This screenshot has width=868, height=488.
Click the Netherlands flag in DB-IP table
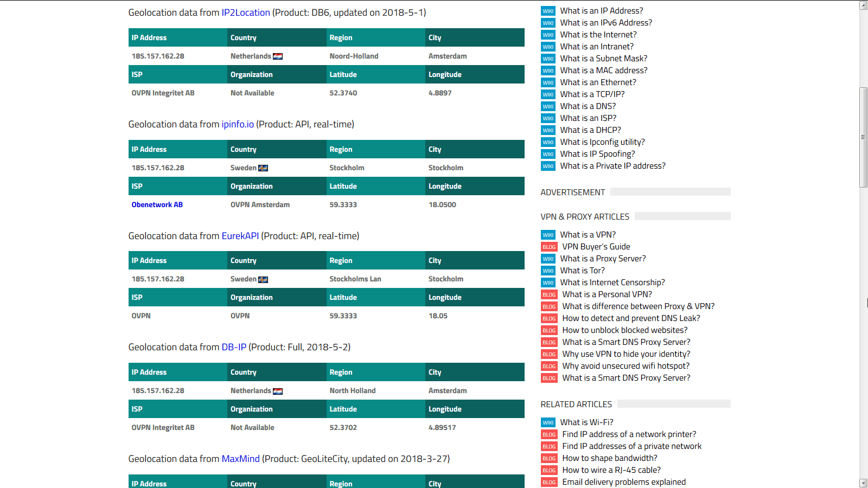click(278, 391)
